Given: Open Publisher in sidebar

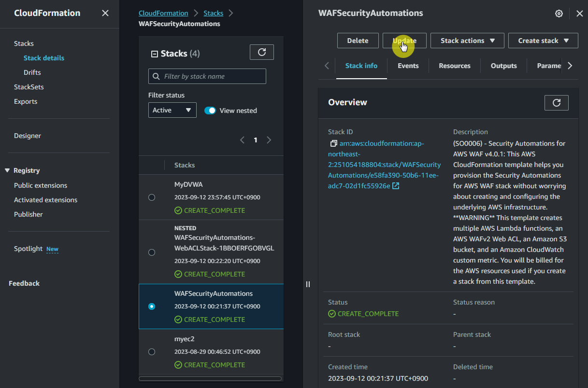Looking at the screenshot, I should [x=29, y=214].
